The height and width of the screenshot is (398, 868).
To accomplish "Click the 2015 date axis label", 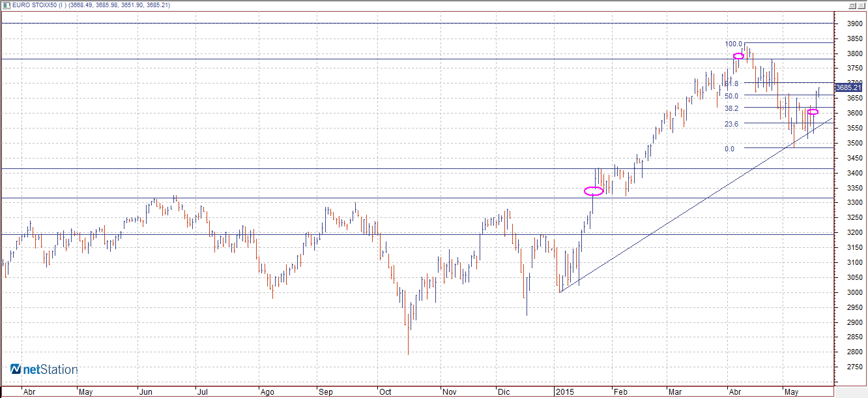I will pos(564,393).
